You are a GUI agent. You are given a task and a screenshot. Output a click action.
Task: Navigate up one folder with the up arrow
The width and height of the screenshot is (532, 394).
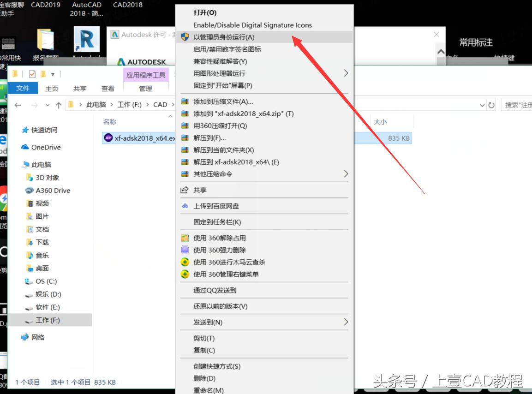58,104
